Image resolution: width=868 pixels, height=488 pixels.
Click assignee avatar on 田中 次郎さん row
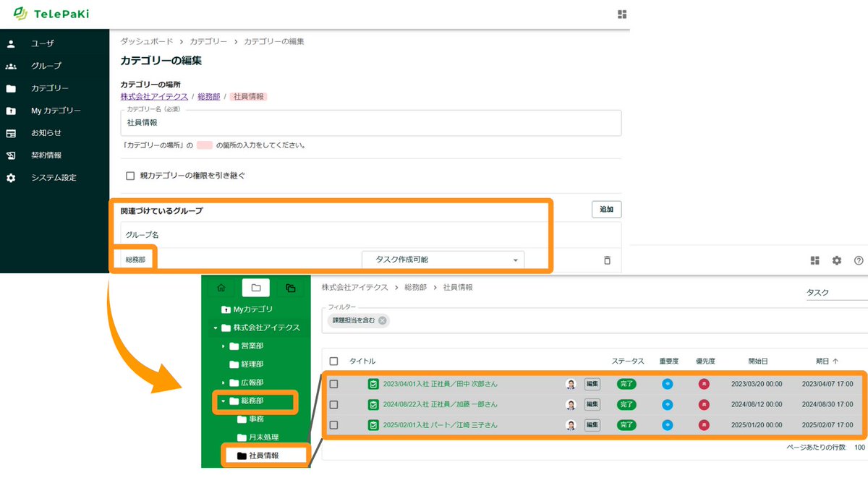point(571,384)
